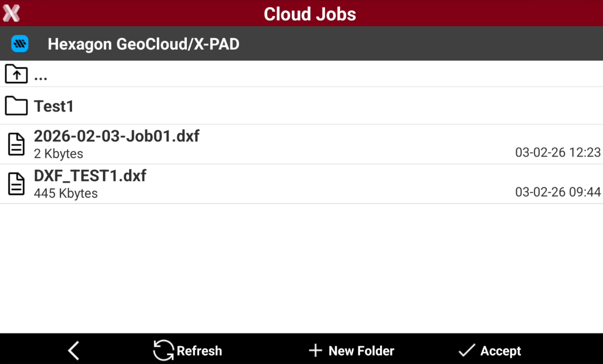Open the Test1 folder

301,106
